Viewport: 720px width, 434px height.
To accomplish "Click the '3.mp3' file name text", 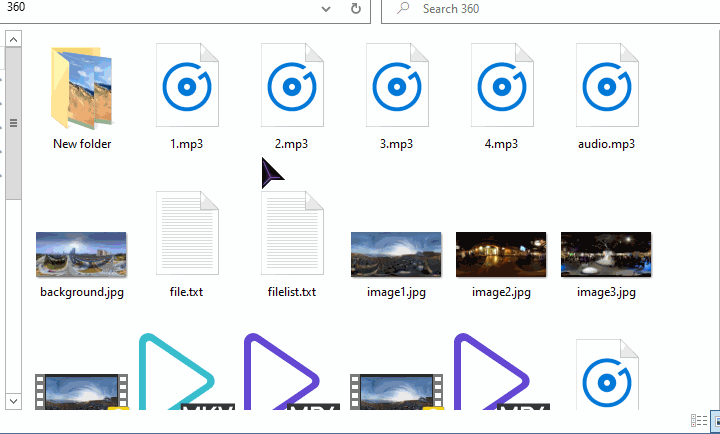I will (396, 144).
